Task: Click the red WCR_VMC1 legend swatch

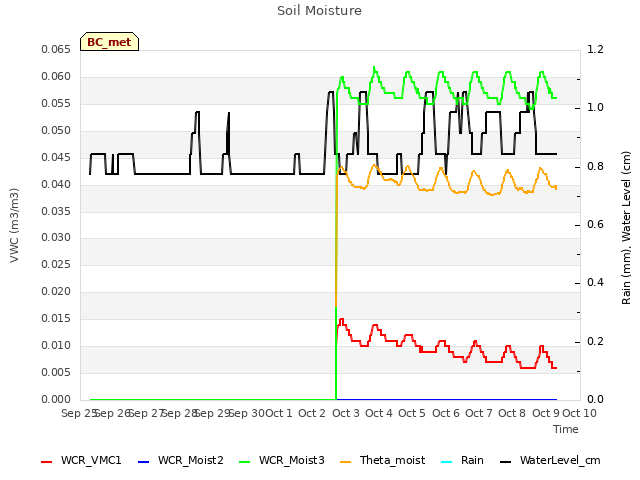Action: [x=47, y=462]
